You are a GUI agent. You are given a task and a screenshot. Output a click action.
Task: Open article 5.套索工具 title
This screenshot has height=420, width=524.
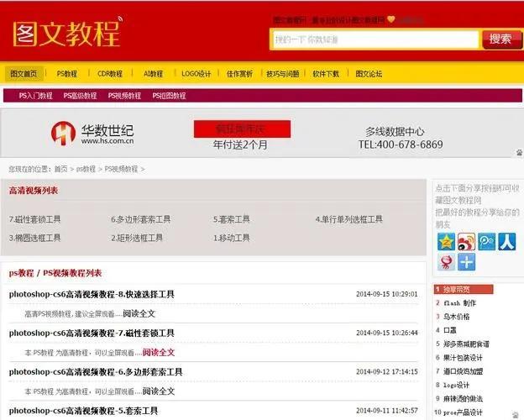(83, 411)
